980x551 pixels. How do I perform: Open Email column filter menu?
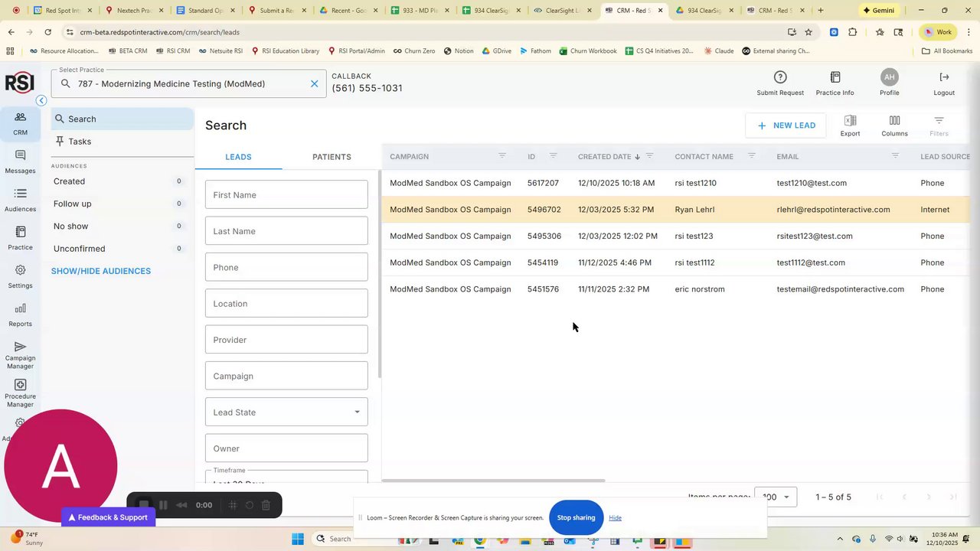click(895, 156)
